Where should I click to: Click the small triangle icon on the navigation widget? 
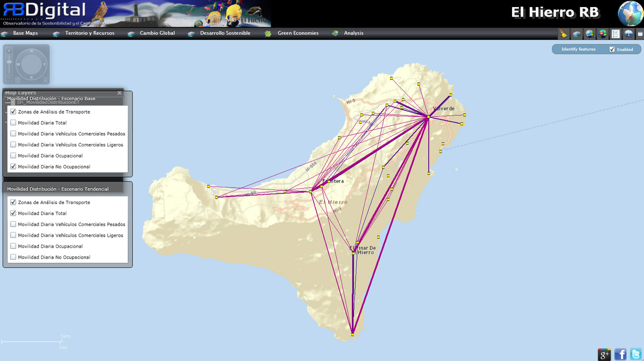point(46,80)
